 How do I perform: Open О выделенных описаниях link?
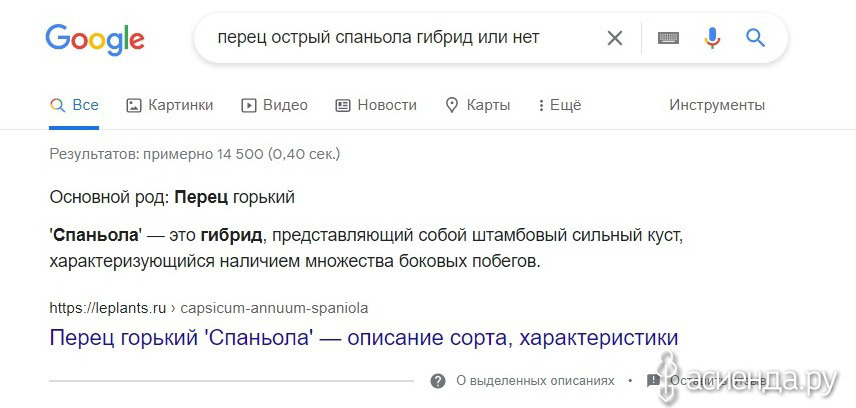point(535,381)
